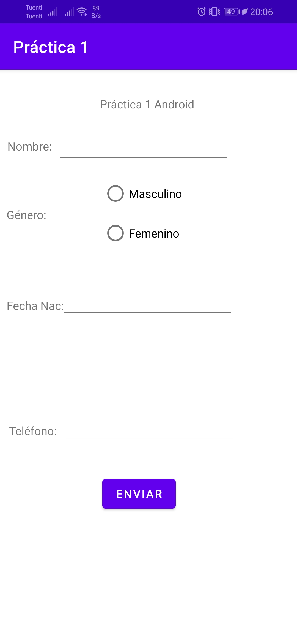Tap the Práctica 1 Android heading text
This screenshot has height=644, width=297.
(x=147, y=105)
